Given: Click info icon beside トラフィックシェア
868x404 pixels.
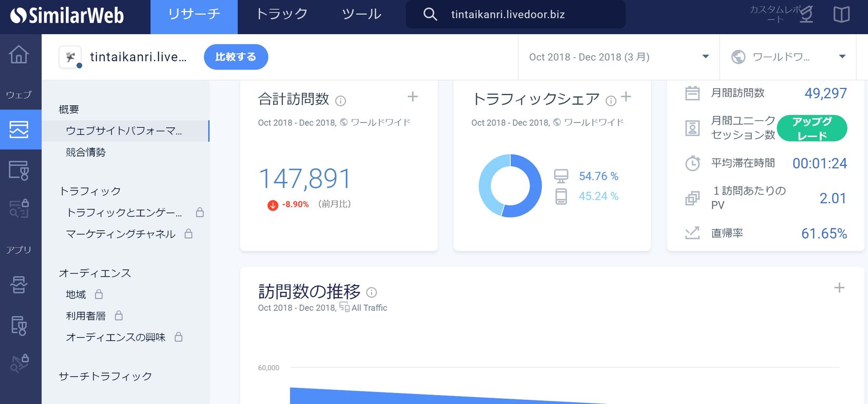Looking at the screenshot, I should pyautogui.click(x=611, y=100).
